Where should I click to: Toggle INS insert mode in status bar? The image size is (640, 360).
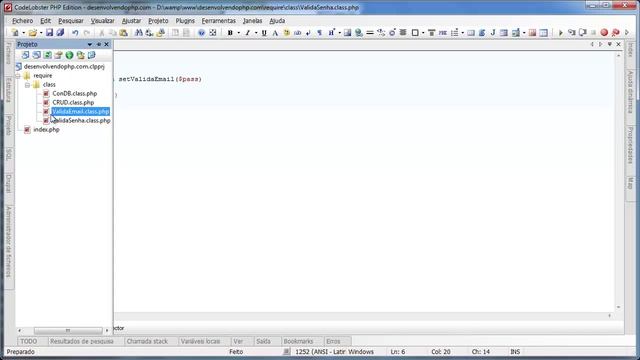515,351
